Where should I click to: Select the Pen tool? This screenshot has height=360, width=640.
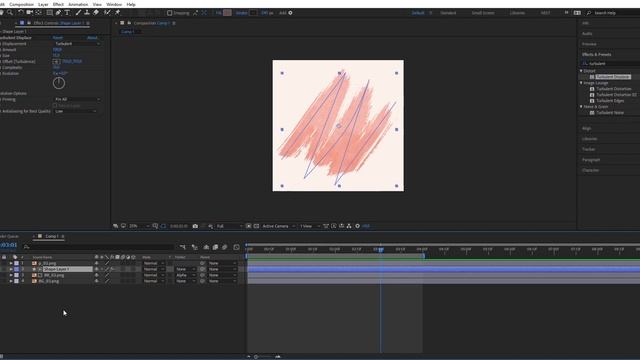point(58,13)
